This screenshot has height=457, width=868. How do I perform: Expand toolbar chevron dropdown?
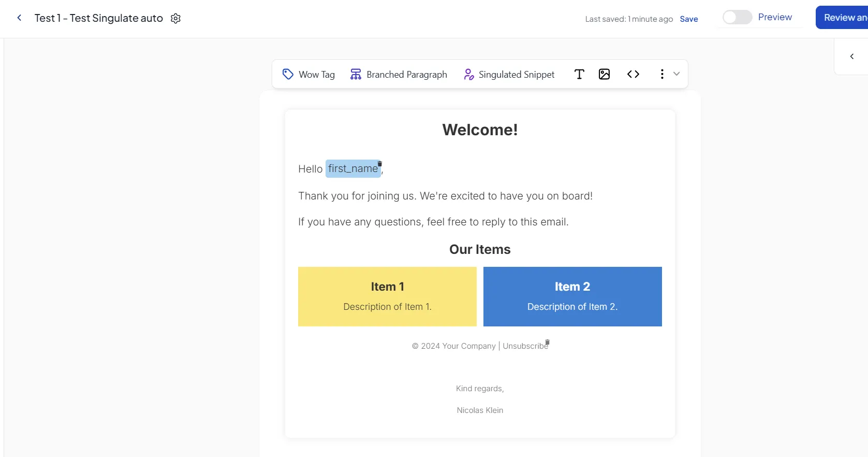[x=676, y=74]
